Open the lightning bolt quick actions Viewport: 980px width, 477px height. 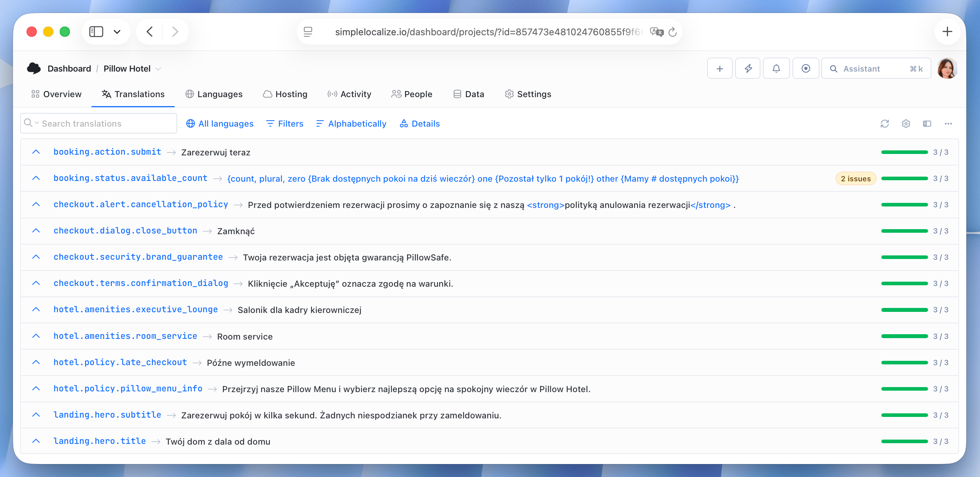747,69
